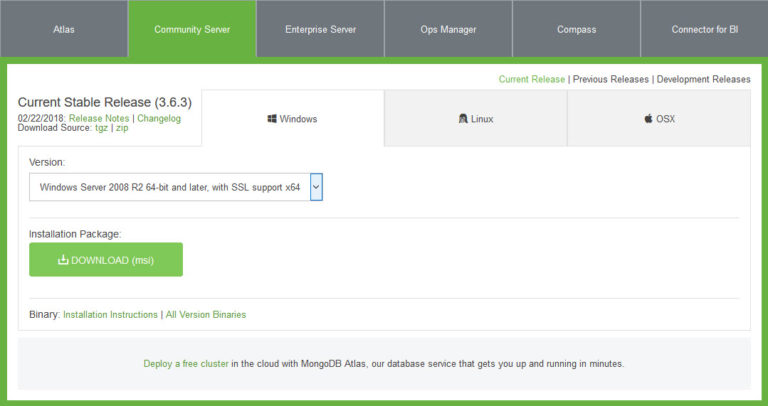Image resolution: width=768 pixels, height=406 pixels.
Task: Open the Windows Server 2008 R2 version combo box
Action: tap(170, 187)
